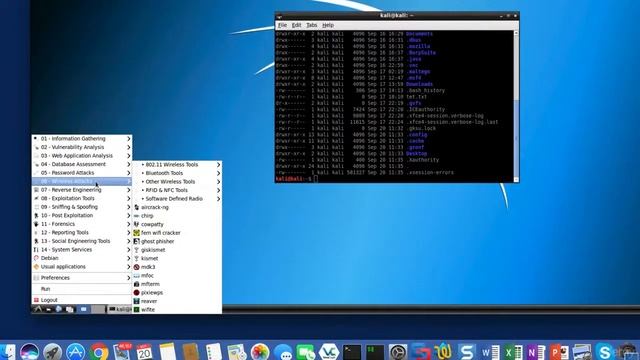Viewport: 640px width, 360px height.
Task: Select 08 - Exploitation Tools menu entry
Action: coord(82,198)
